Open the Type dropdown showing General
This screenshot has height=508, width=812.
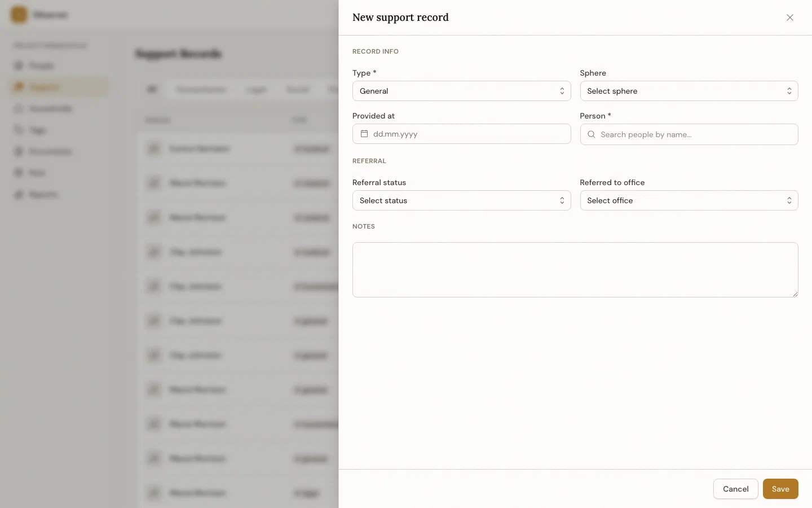click(x=461, y=91)
